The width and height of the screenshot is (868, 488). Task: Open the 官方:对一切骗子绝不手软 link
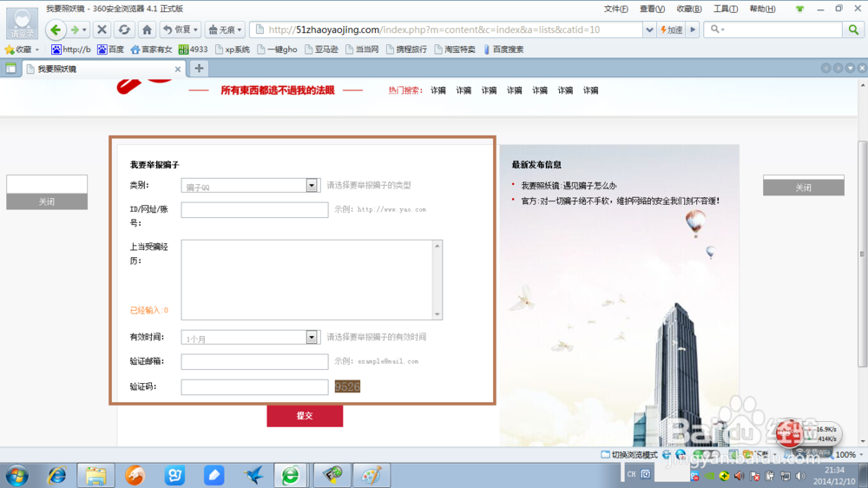click(x=620, y=201)
